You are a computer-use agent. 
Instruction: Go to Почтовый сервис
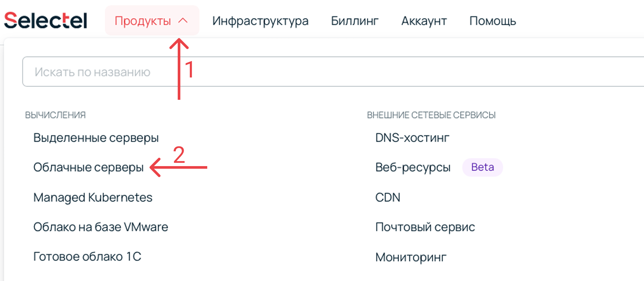425,227
